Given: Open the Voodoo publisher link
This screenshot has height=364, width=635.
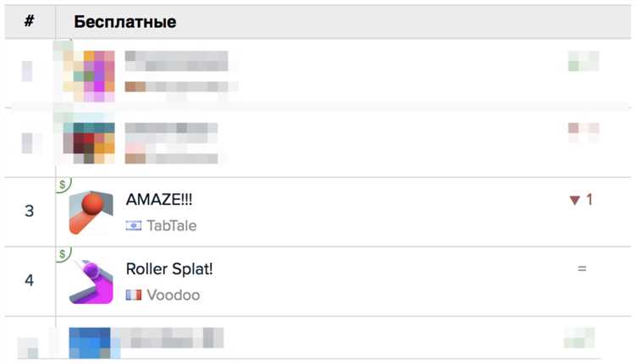Looking at the screenshot, I should [174, 295].
